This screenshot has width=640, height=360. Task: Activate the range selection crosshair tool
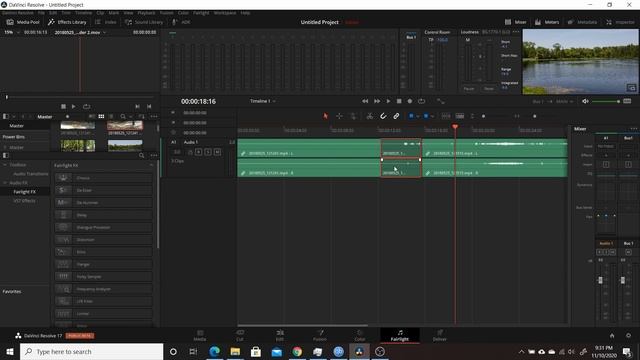coord(339,116)
